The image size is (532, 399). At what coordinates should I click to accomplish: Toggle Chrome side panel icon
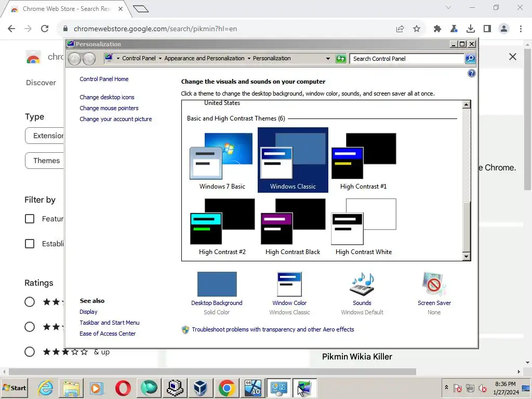pyautogui.click(x=487, y=29)
